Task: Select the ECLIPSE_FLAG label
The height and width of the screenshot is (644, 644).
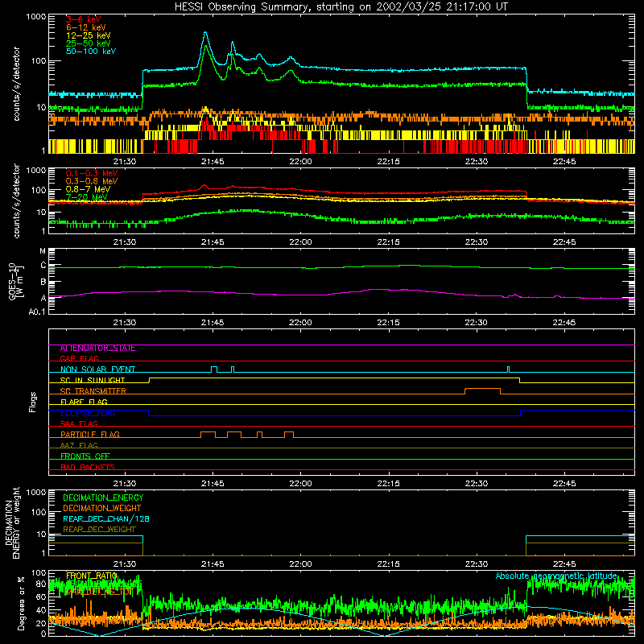Action: pos(88,413)
